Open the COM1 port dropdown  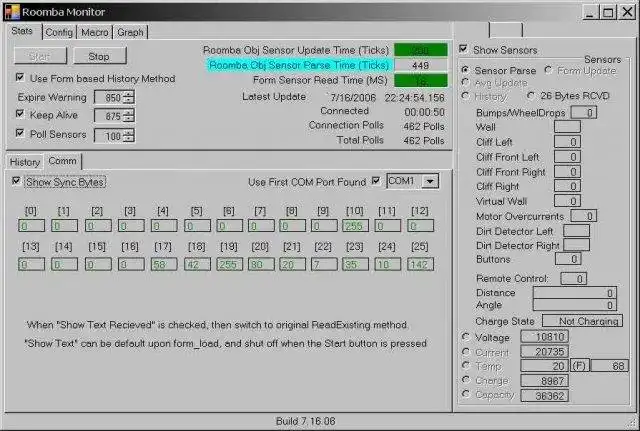click(430, 181)
